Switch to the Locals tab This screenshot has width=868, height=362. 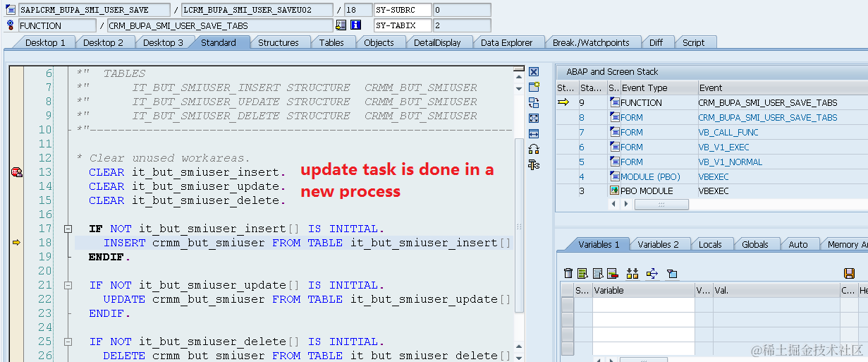[x=710, y=245]
